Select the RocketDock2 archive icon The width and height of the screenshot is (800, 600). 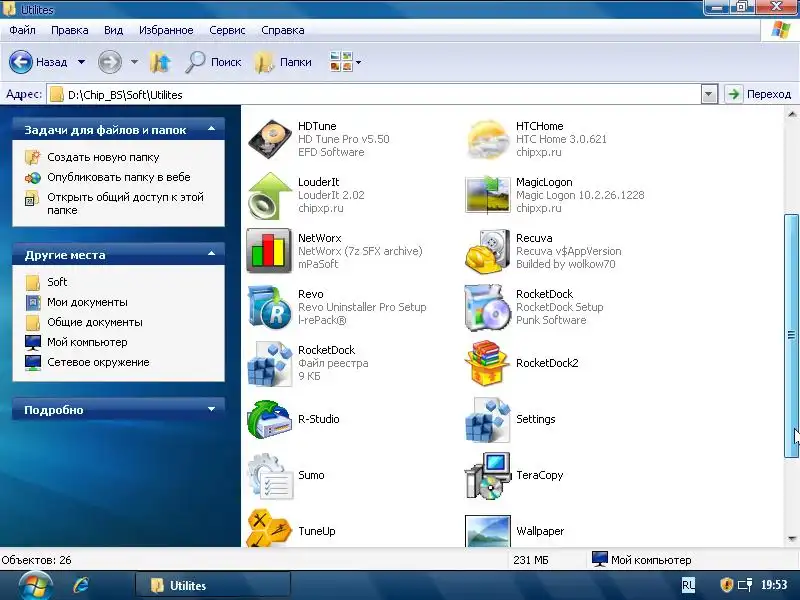487,363
